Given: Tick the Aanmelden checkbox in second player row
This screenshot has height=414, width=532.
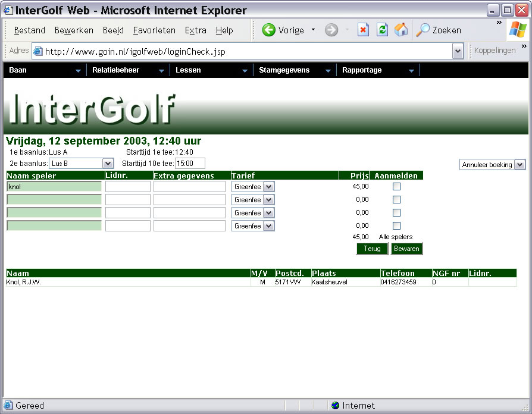Looking at the screenshot, I should (x=396, y=199).
